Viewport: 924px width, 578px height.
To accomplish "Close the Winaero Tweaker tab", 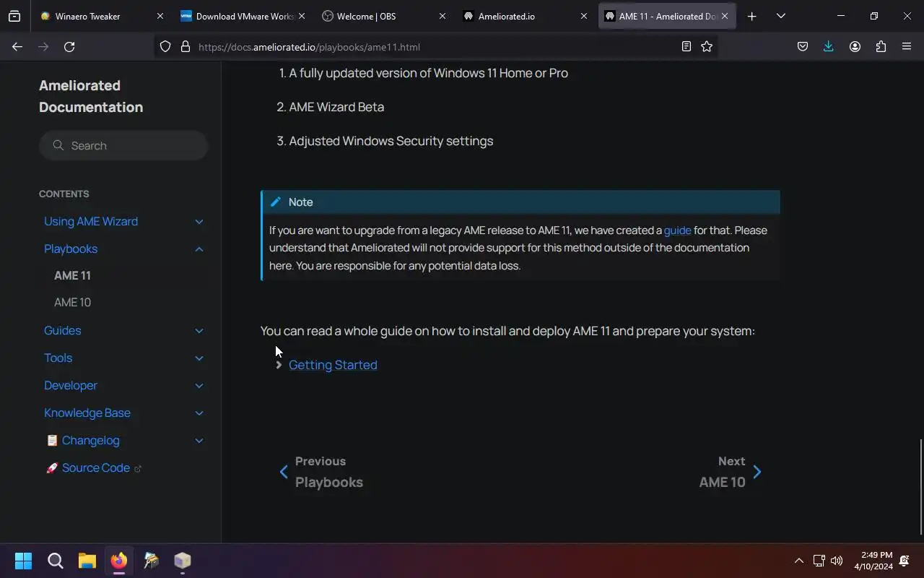I will coord(160,16).
